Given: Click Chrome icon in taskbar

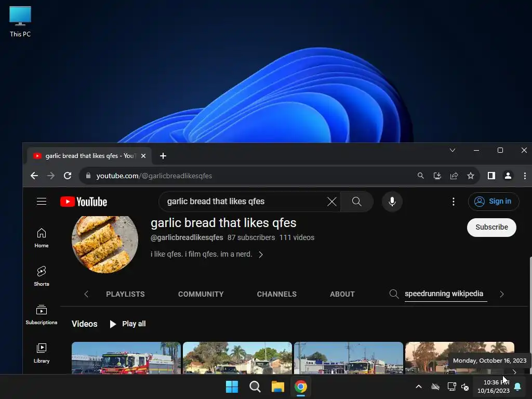Looking at the screenshot, I should point(301,387).
